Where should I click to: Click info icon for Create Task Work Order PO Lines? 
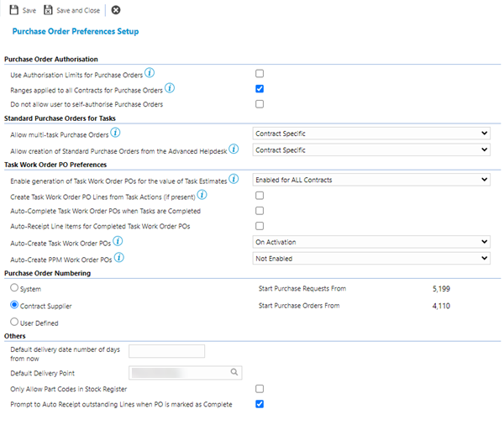click(202, 195)
